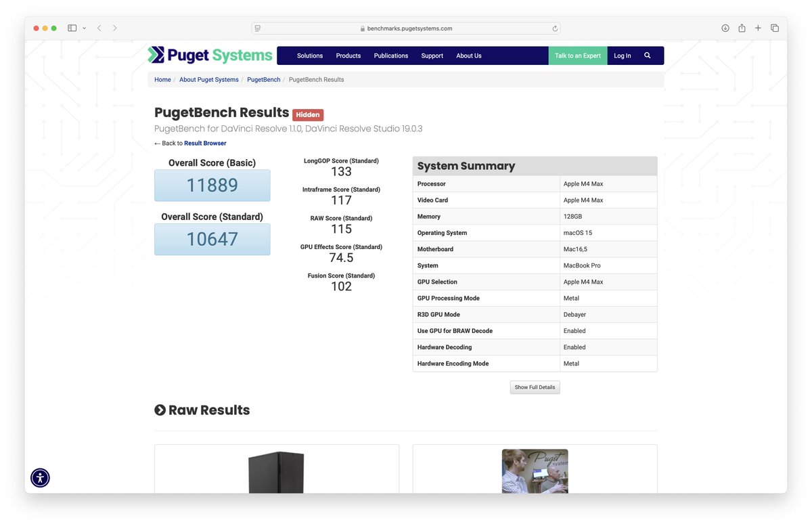
Task: Go back with the Safari back arrow
Action: (x=99, y=28)
